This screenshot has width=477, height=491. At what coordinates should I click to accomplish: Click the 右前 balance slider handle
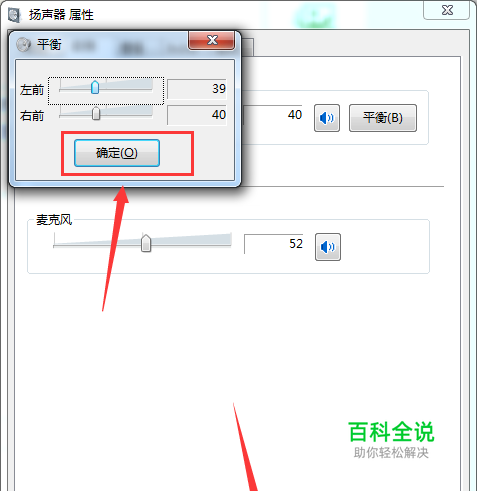[96, 113]
